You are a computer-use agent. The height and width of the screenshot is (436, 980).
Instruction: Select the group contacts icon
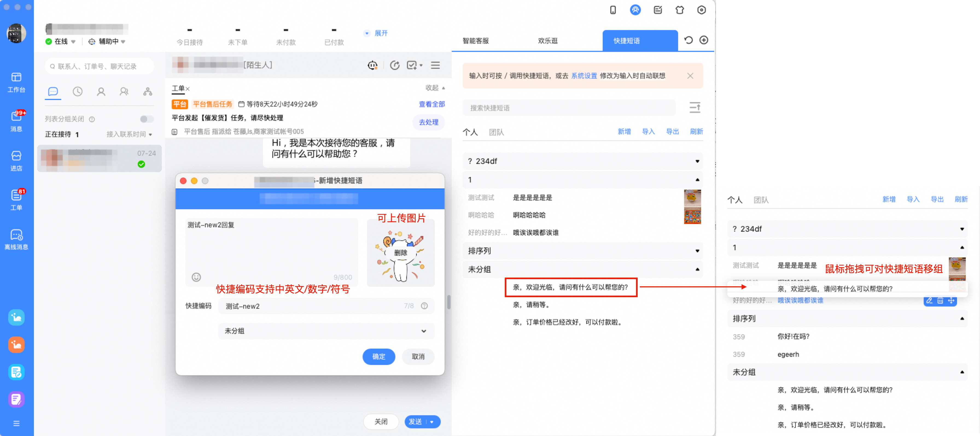[124, 91]
